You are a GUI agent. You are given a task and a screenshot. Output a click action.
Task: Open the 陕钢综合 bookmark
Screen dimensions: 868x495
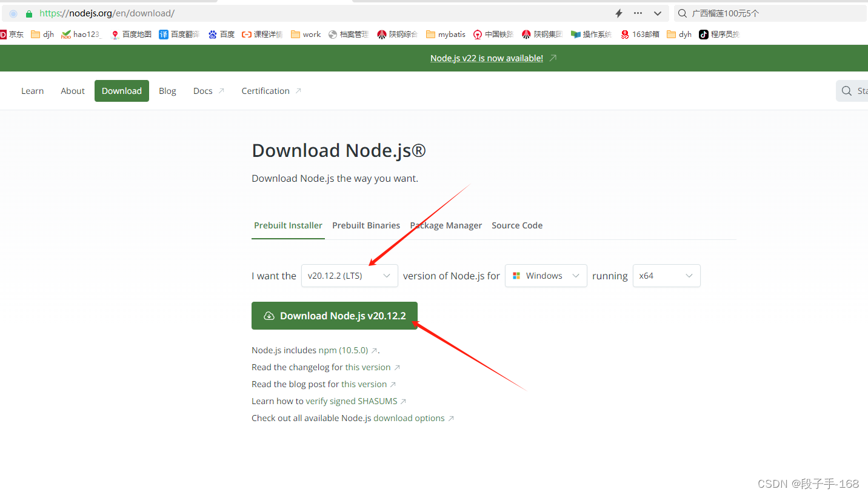point(398,35)
